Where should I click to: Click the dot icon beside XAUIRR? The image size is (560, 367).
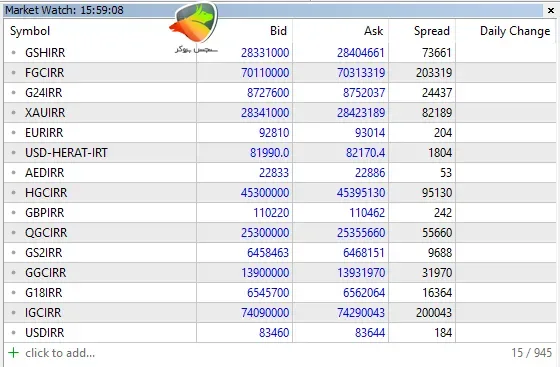click(x=14, y=112)
